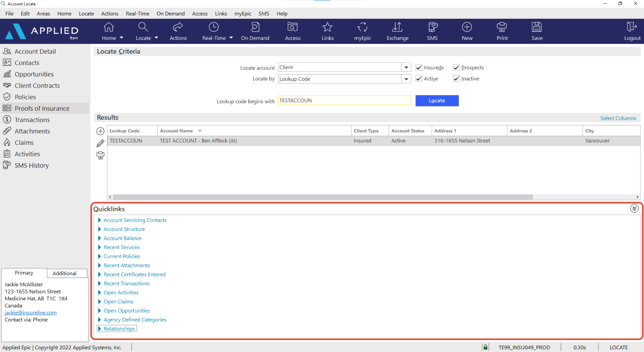Expand Account Servicing Contacts quicklink
Viewport: 644px width, 352px height.
100,220
